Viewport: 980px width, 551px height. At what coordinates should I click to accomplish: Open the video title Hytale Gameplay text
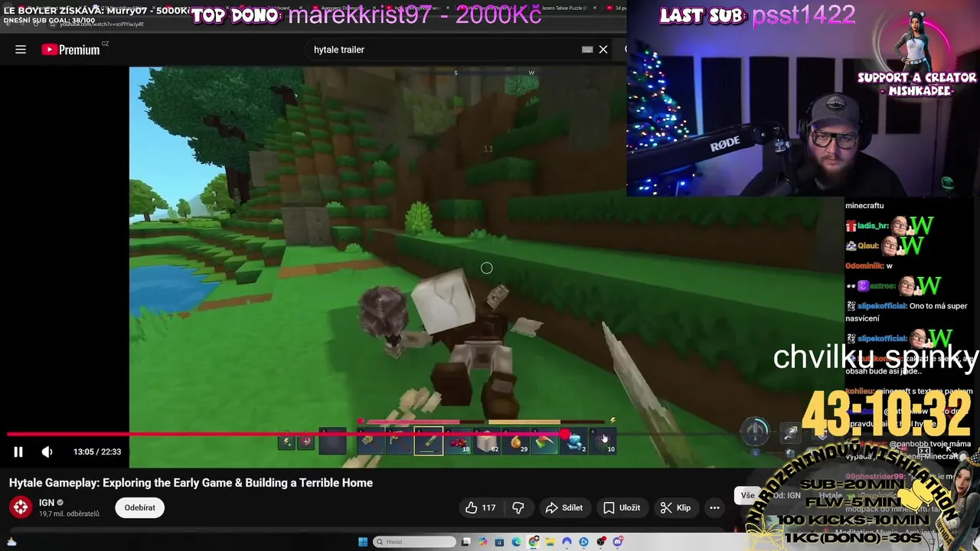(x=191, y=483)
